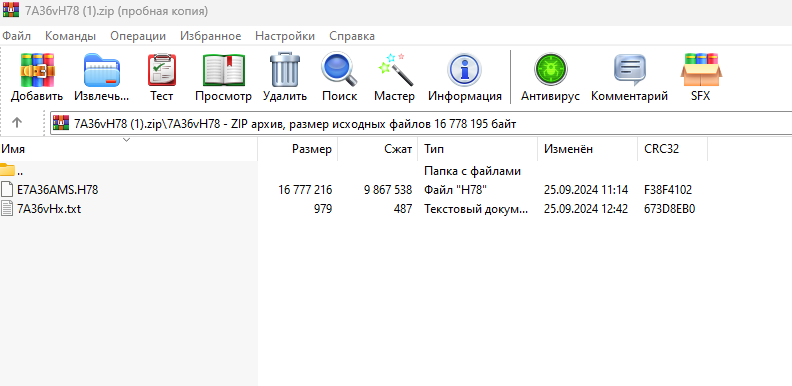Show archive Информация info icon

pyautogui.click(x=464, y=70)
